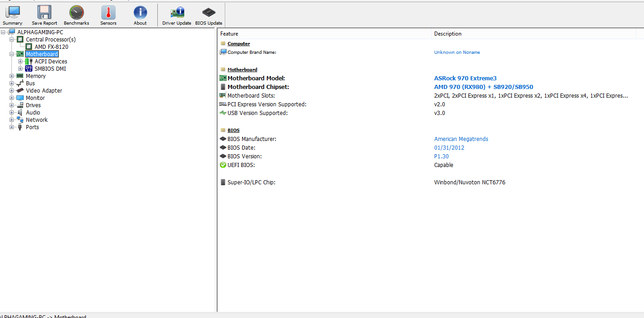This screenshot has width=644, height=318.
Task: Expand the Audio tree node
Action: tap(12, 112)
